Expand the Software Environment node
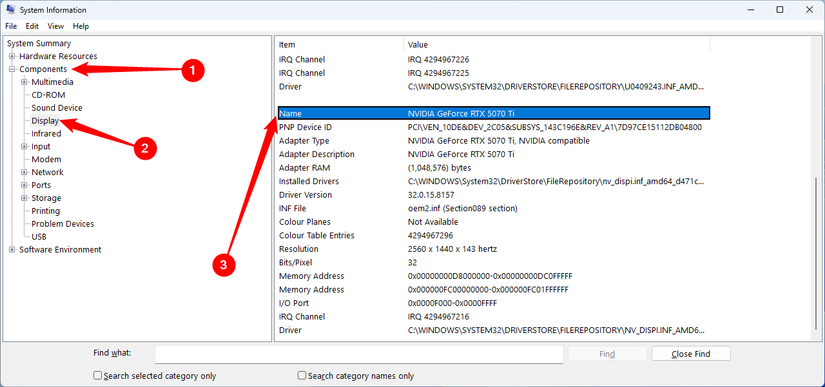825x387 pixels. (x=12, y=250)
